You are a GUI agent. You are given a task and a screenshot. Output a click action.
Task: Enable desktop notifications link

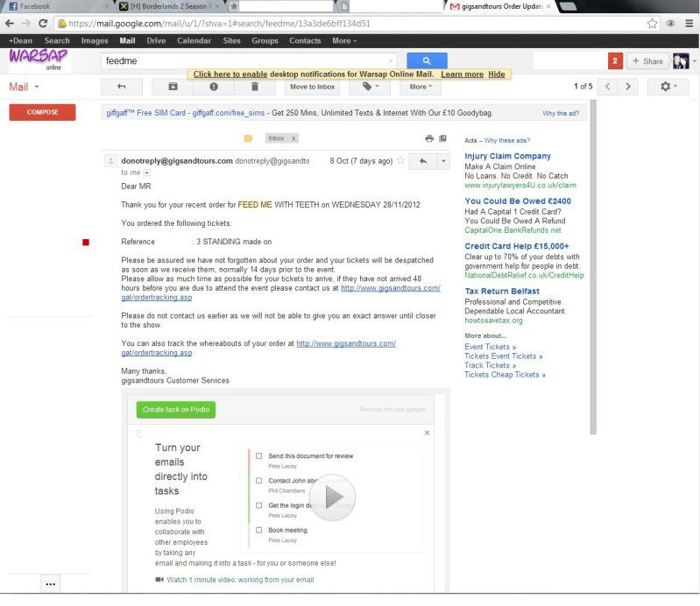point(230,74)
